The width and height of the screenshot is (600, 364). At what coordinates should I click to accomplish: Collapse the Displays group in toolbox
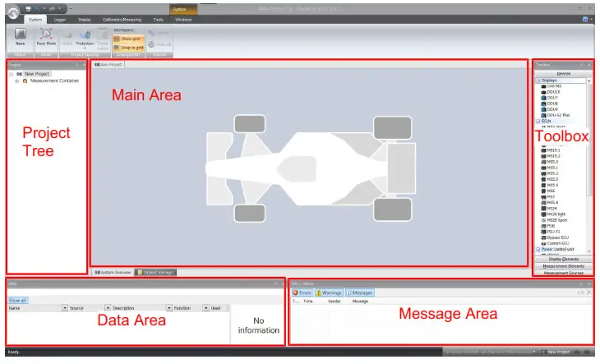(538, 81)
